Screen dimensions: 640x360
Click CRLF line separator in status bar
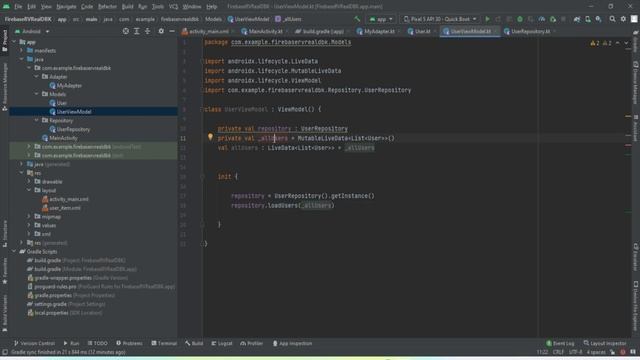pos(558,352)
